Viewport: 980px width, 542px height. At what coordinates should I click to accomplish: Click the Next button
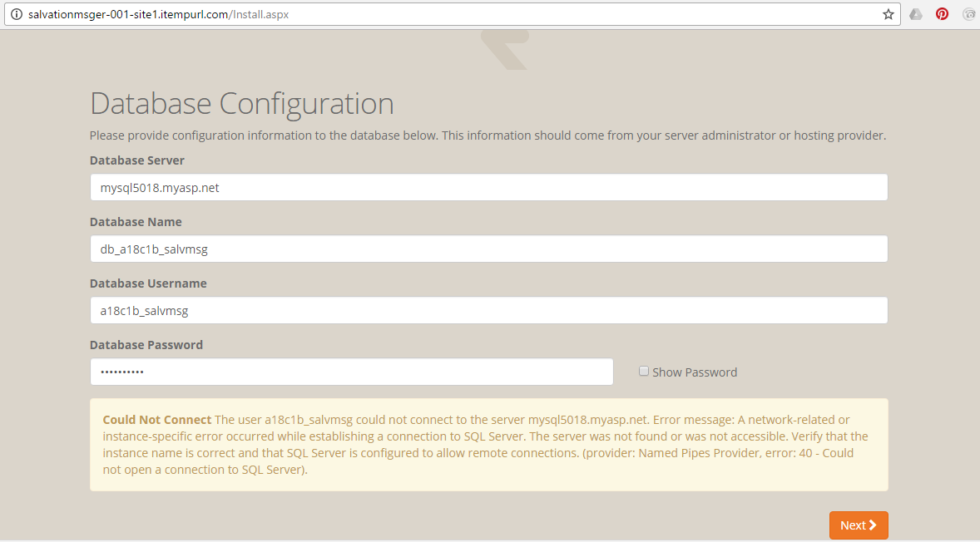[x=859, y=525]
